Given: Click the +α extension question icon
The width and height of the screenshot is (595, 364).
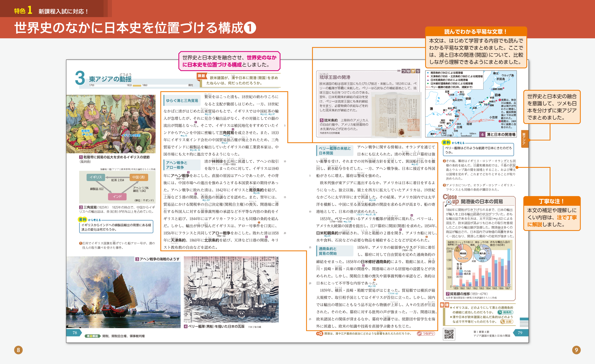Looking at the screenshot, I should coord(319,334).
